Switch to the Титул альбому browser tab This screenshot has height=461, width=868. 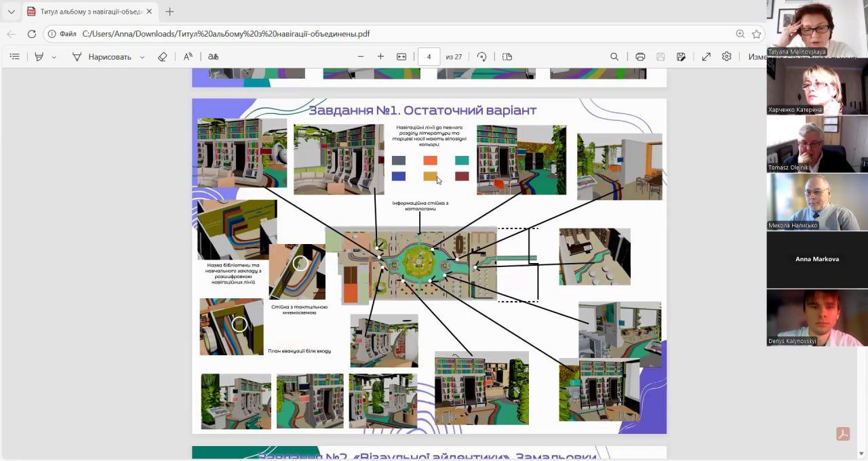tap(88, 12)
